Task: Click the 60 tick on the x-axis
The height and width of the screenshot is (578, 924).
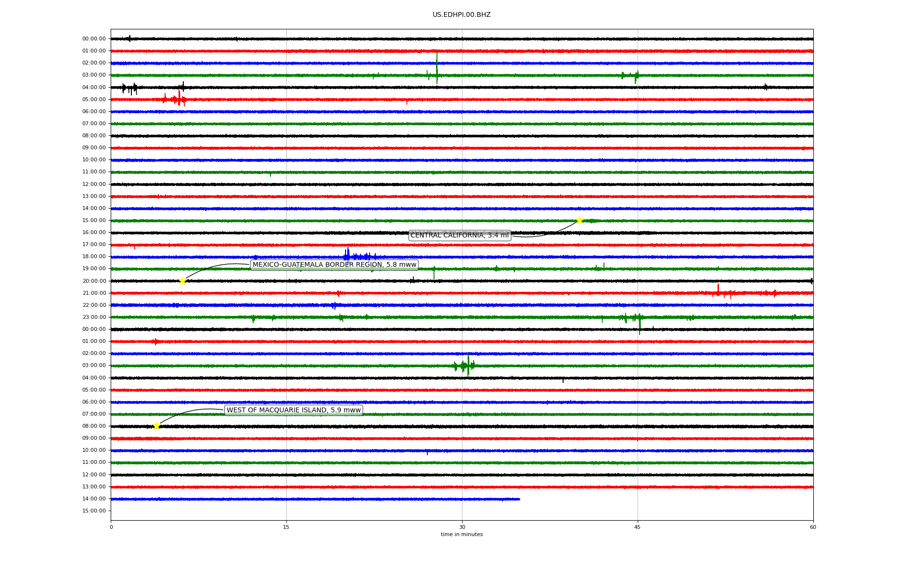Action: coord(813,527)
